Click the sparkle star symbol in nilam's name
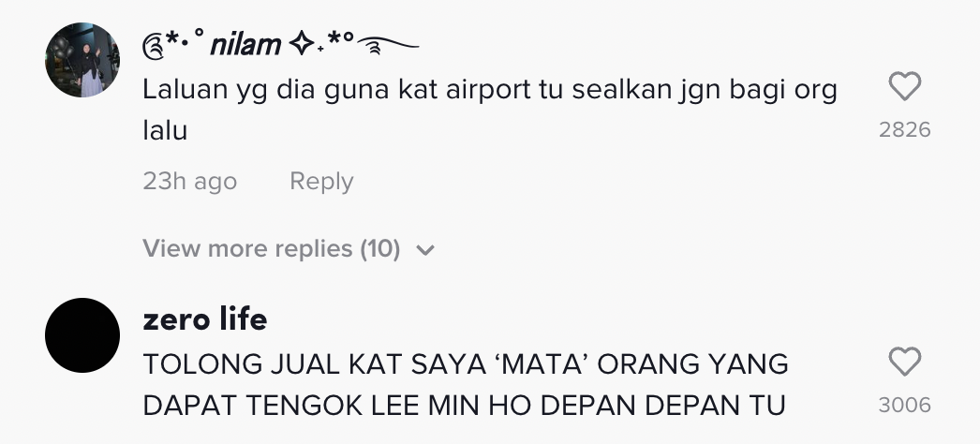The height and width of the screenshot is (444, 980). (x=302, y=45)
